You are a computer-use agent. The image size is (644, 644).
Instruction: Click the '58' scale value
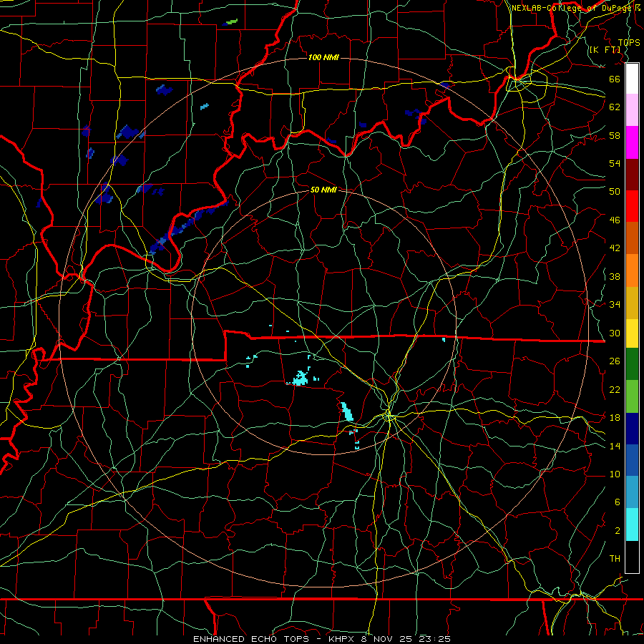615,135
